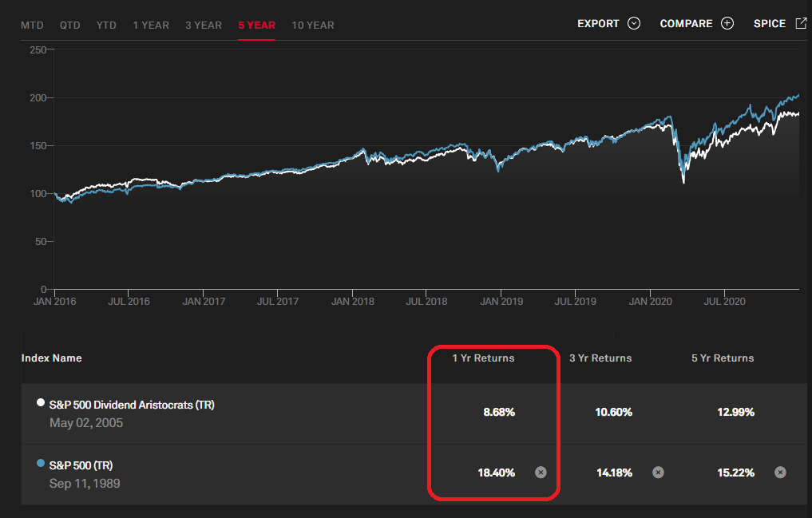Click the 100 y-axis label
812x518 pixels.
[x=38, y=193]
